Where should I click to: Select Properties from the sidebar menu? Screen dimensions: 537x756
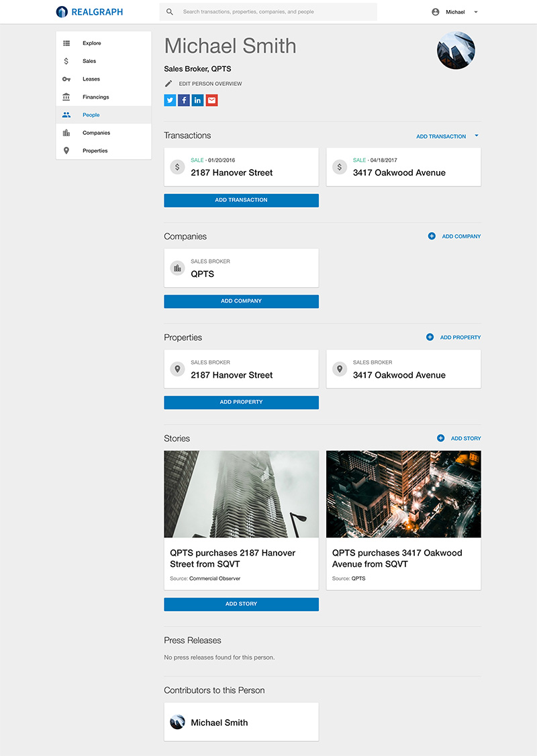[x=95, y=151]
